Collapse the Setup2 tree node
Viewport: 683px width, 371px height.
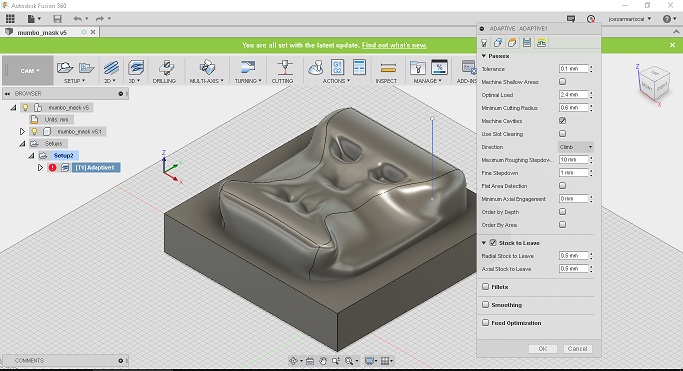[x=31, y=155]
